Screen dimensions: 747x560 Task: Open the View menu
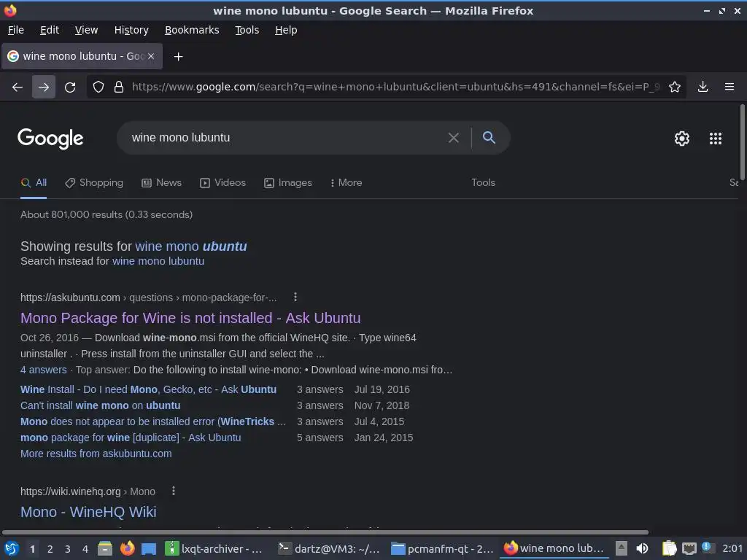(86, 30)
